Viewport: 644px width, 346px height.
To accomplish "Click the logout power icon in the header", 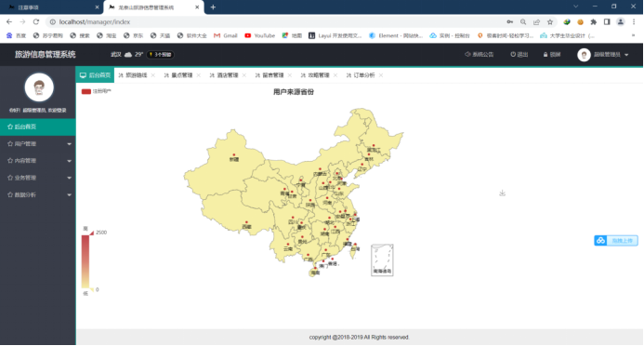I will click(x=513, y=54).
